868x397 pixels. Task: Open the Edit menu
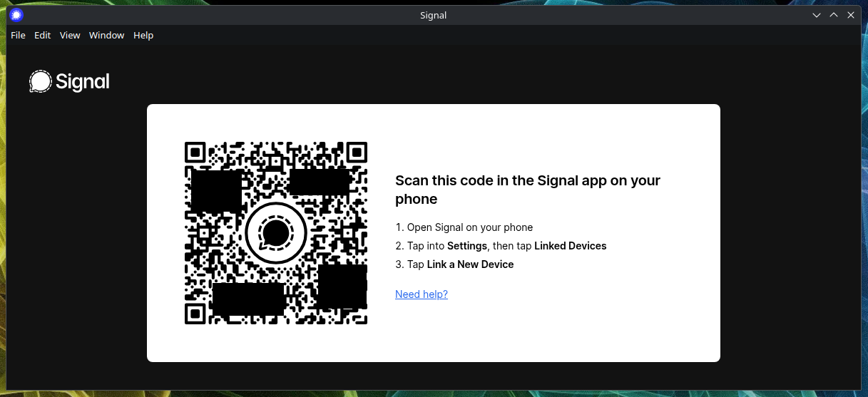(43, 35)
